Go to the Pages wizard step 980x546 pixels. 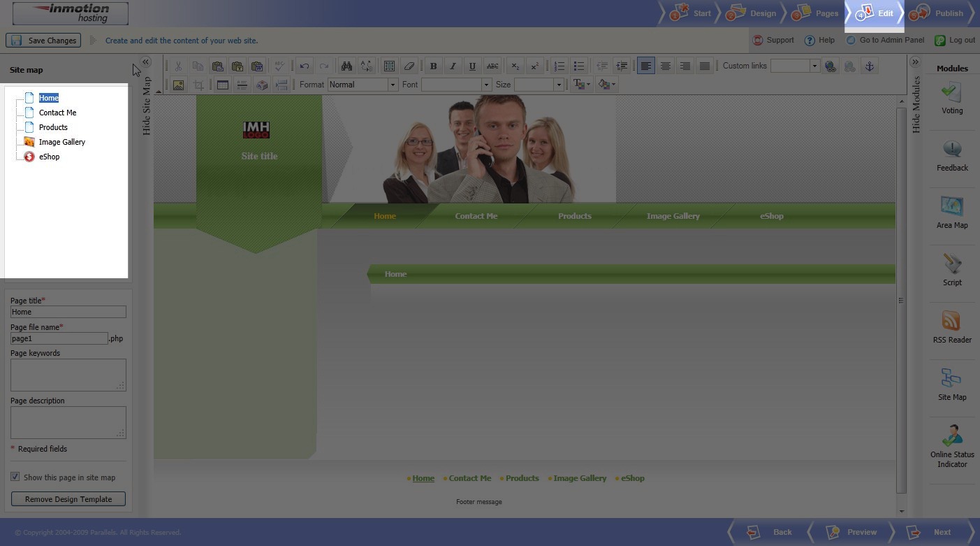[x=814, y=13]
